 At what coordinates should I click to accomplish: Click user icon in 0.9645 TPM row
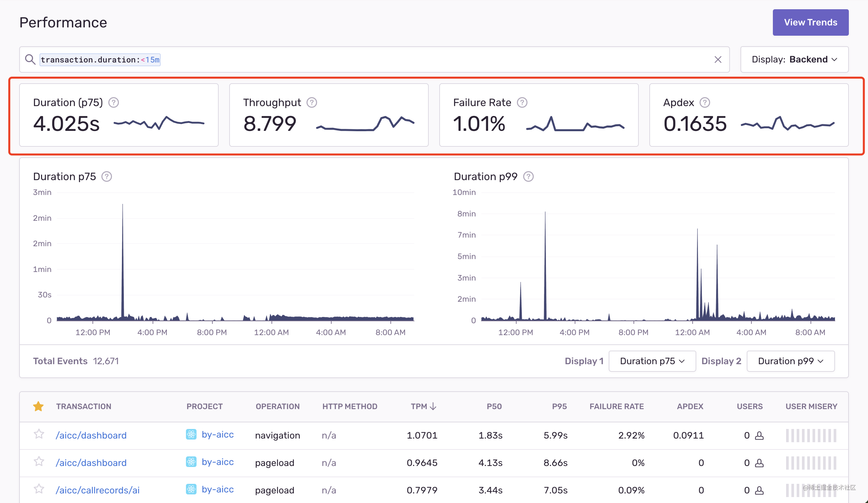(759, 463)
